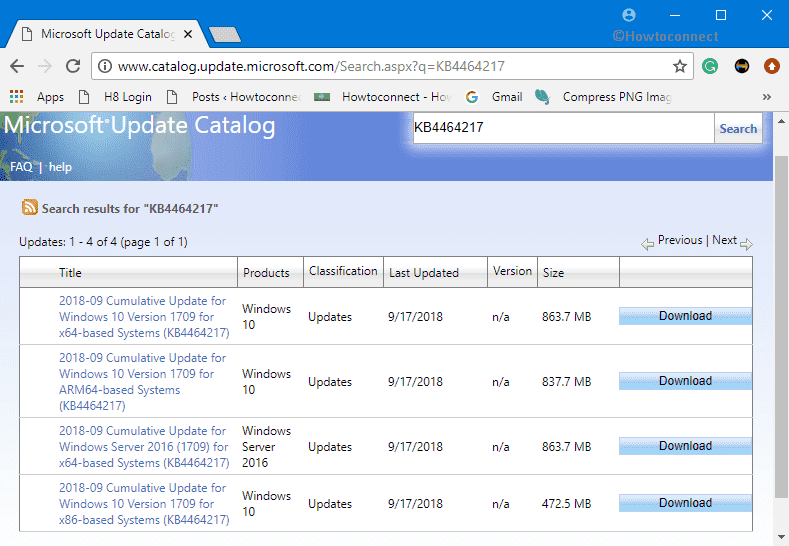Viewport: 789px width, 546px height.
Task: Click the page vertical scrollbar thumb
Action: [781, 327]
